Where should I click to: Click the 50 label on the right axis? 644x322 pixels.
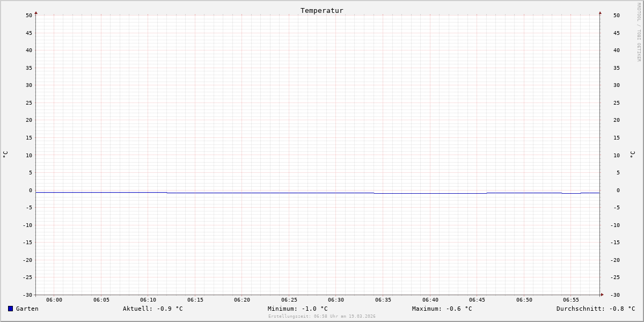pyautogui.click(x=617, y=16)
